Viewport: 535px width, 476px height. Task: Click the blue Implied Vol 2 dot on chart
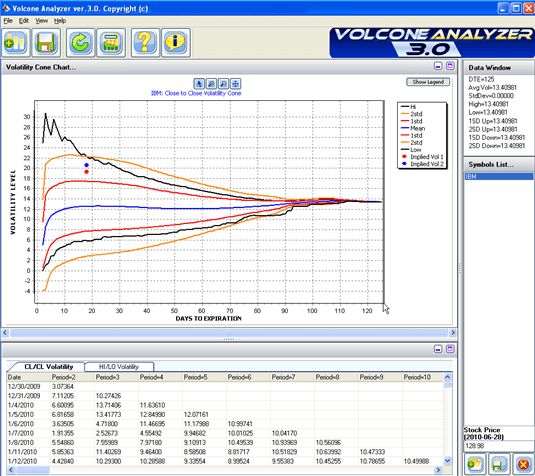(87, 165)
